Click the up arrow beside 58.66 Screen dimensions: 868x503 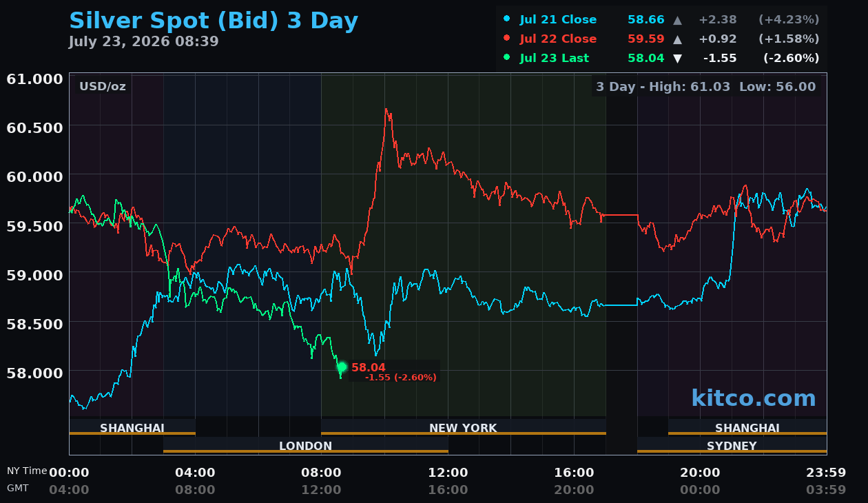677,20
